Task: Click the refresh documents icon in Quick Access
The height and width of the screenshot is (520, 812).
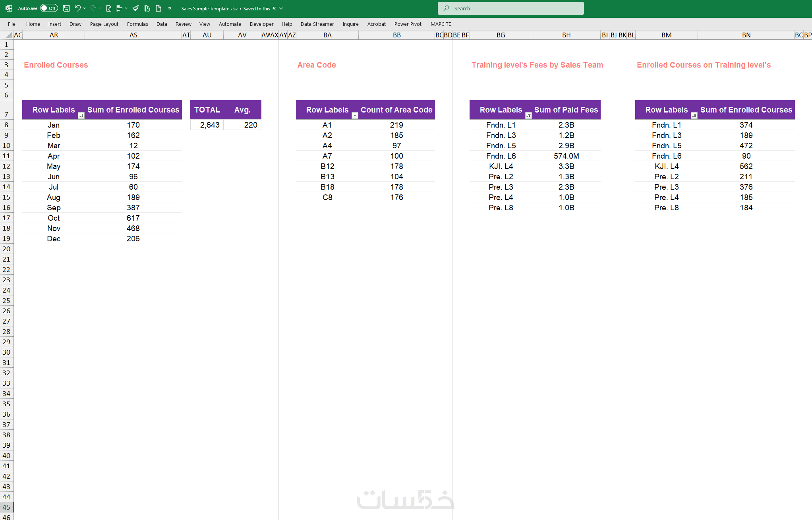Action: (x=147, y=8)
